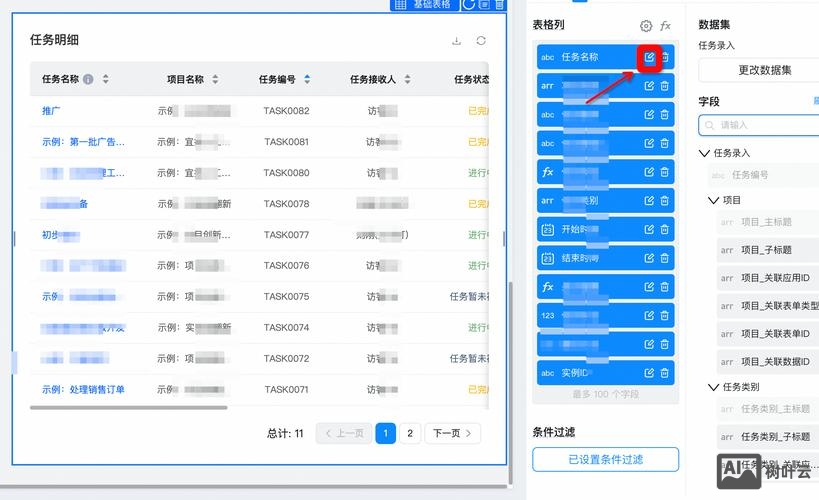Select field 项目_关联表单ID
819x500 pixels.
pos(767,334)
